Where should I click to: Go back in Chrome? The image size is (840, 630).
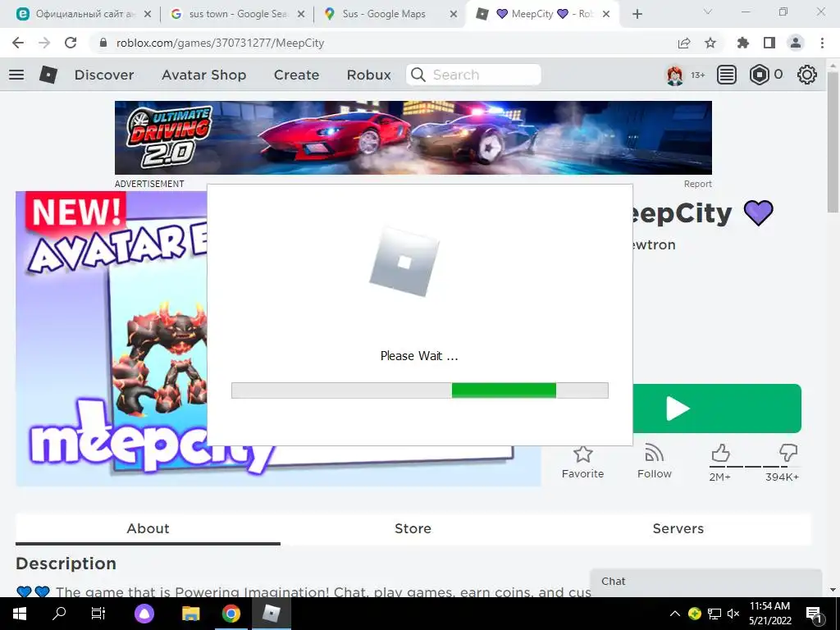pos(18,43)
